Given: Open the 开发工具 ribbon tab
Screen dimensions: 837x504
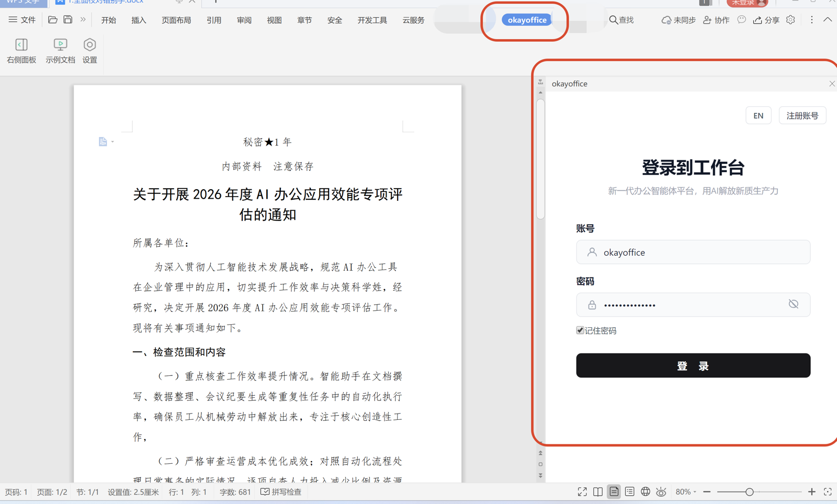Looking at the screenshot, I should 372,20.
